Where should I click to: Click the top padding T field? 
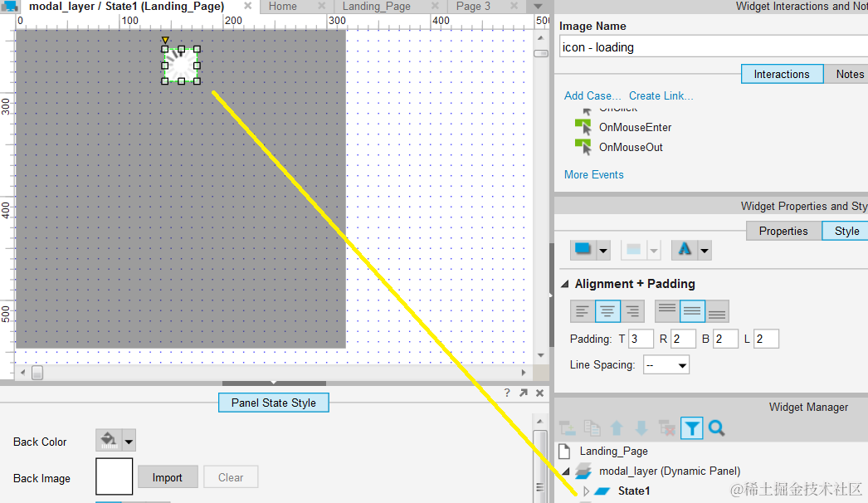click(641, 339)
